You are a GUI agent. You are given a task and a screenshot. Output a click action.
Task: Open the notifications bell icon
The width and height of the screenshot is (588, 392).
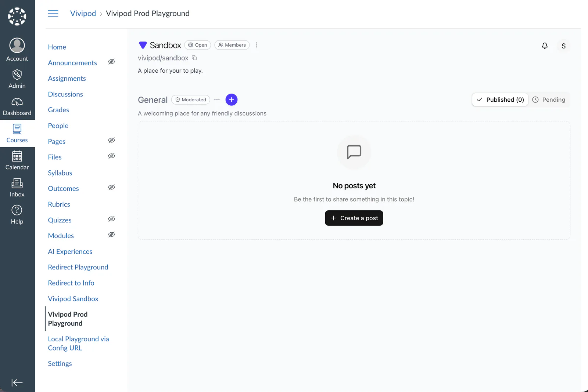click(545, 46)
